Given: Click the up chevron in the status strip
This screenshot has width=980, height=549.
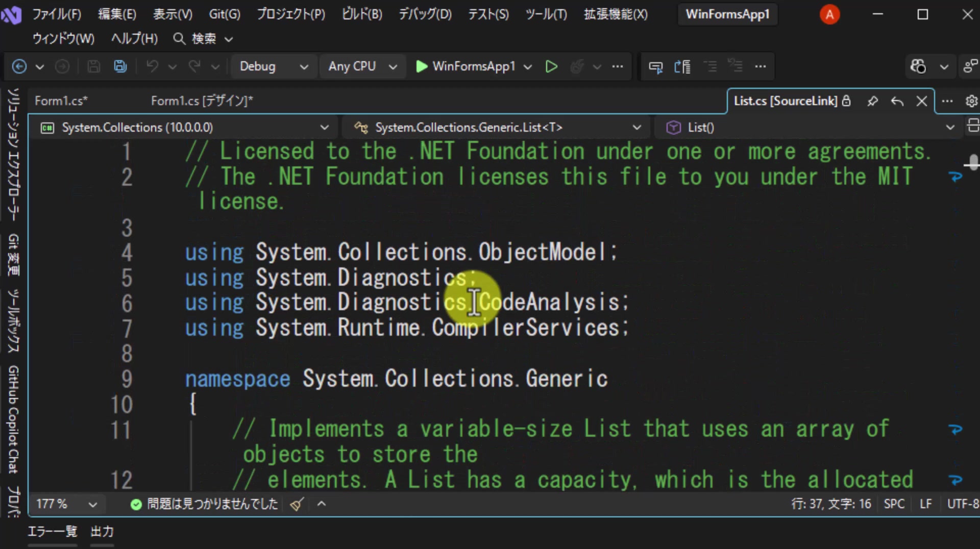Looking at the screenshot, I should [x=322, y=504].
